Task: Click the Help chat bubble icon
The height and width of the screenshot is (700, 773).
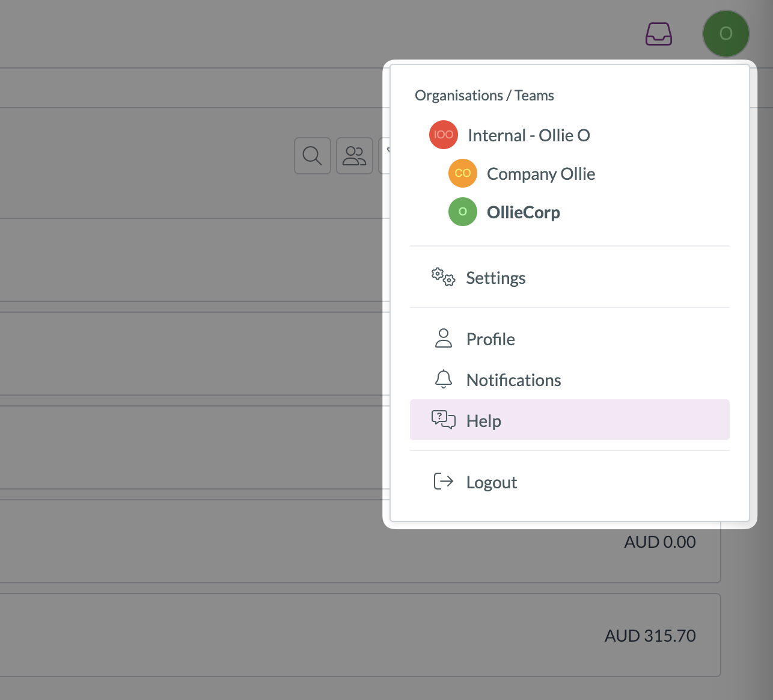Action: click(444, 420)
